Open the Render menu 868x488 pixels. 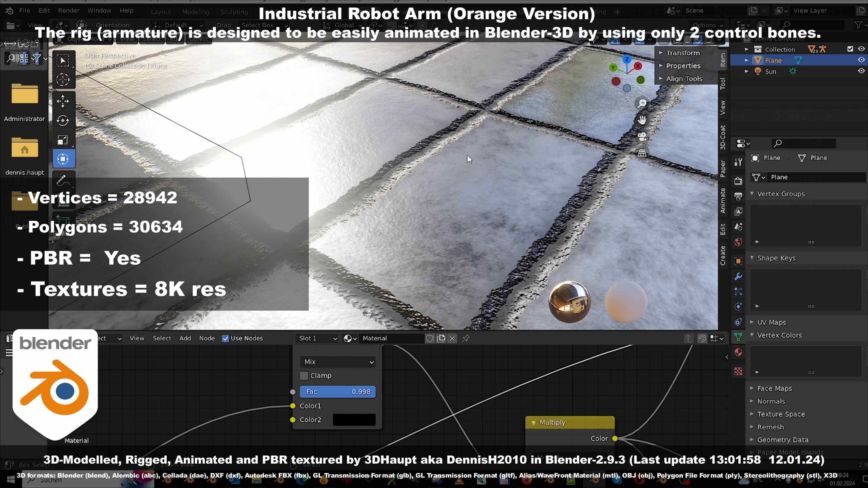(69, 10)
